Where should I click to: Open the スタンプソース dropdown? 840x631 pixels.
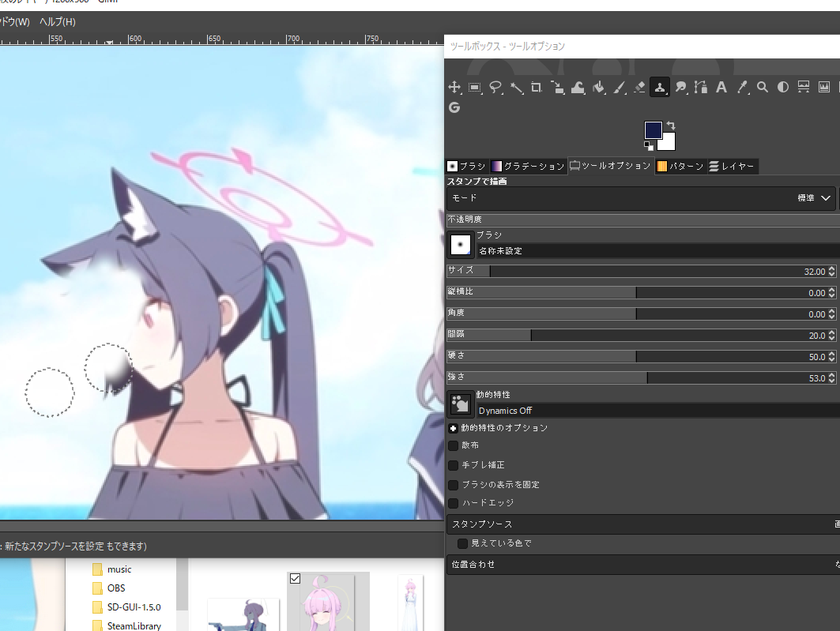coord(643,524)
